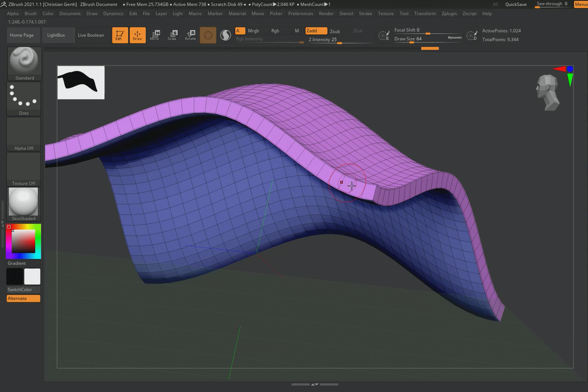This screenshot has height=392, width=588.
Task: Open the Tool menu
Action: (404, 14)
